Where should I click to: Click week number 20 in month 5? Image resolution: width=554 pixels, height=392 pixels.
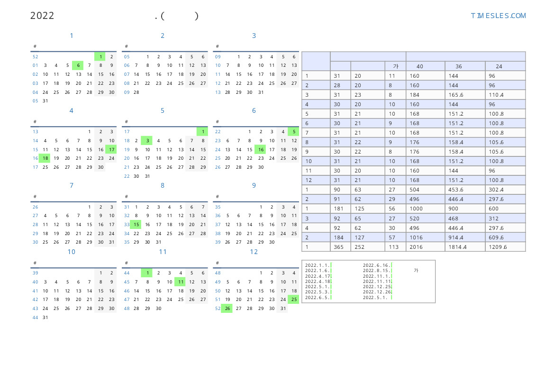point(127,158)
